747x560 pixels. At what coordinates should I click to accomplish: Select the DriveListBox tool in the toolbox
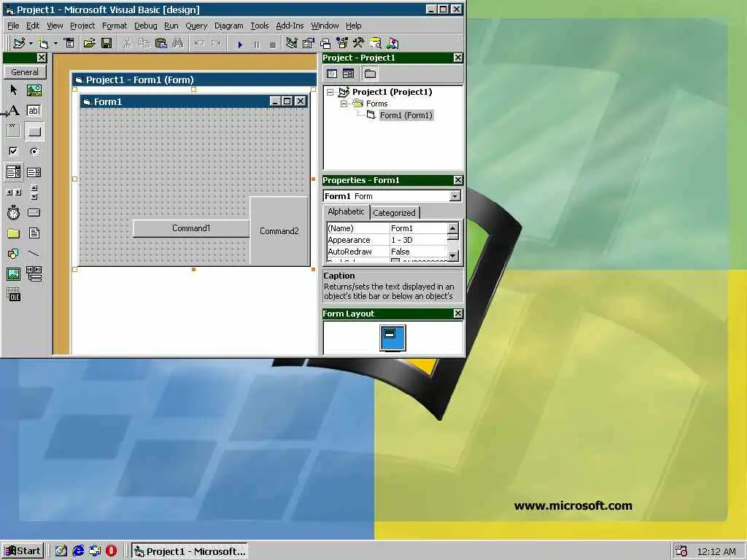[x=34, y=212]
